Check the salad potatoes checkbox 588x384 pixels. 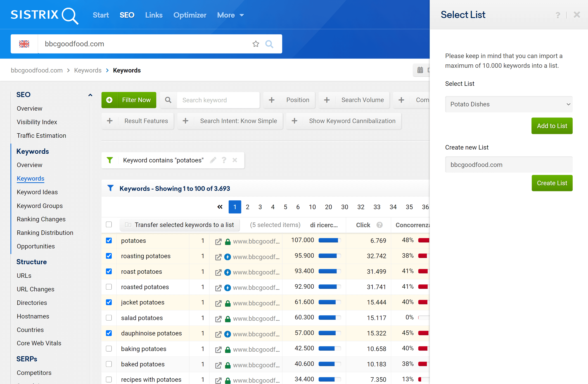pyautogui.click(x=109, y=318)
